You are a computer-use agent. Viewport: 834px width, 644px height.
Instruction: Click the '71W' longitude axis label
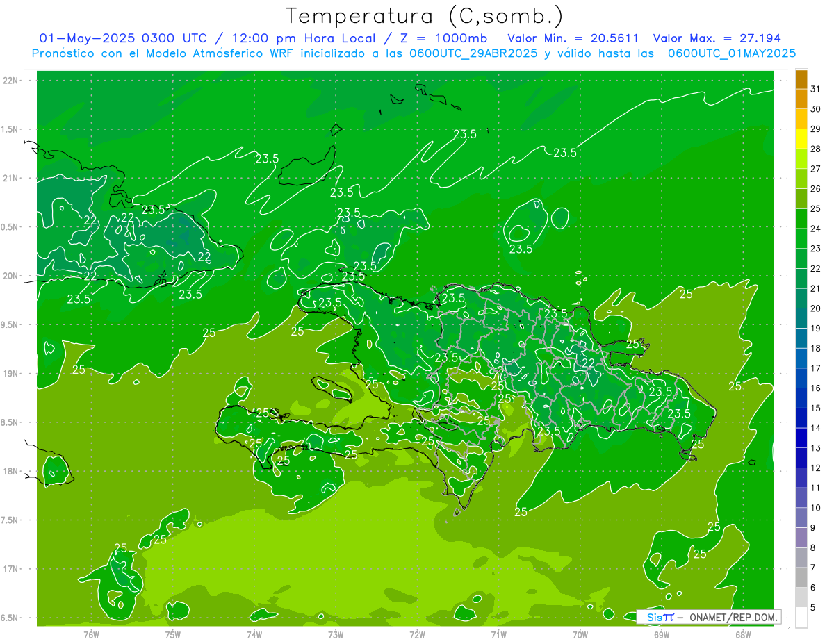[x=498, y=635]
